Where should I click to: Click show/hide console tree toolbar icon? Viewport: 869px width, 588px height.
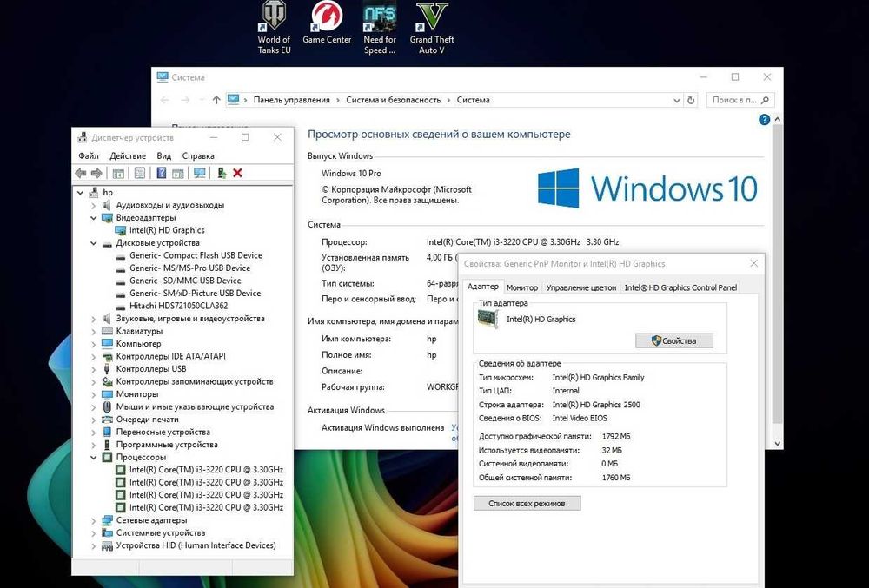118,174
